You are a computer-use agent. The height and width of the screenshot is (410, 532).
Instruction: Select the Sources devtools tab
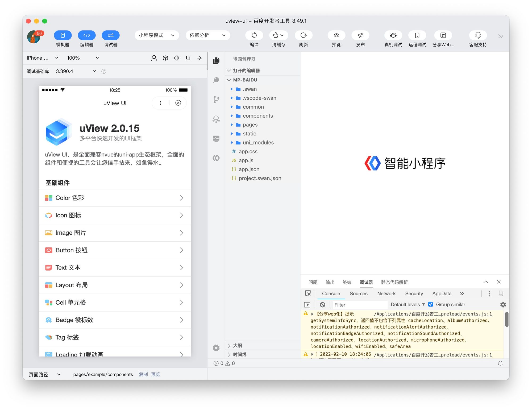click(x=359, y=293)
